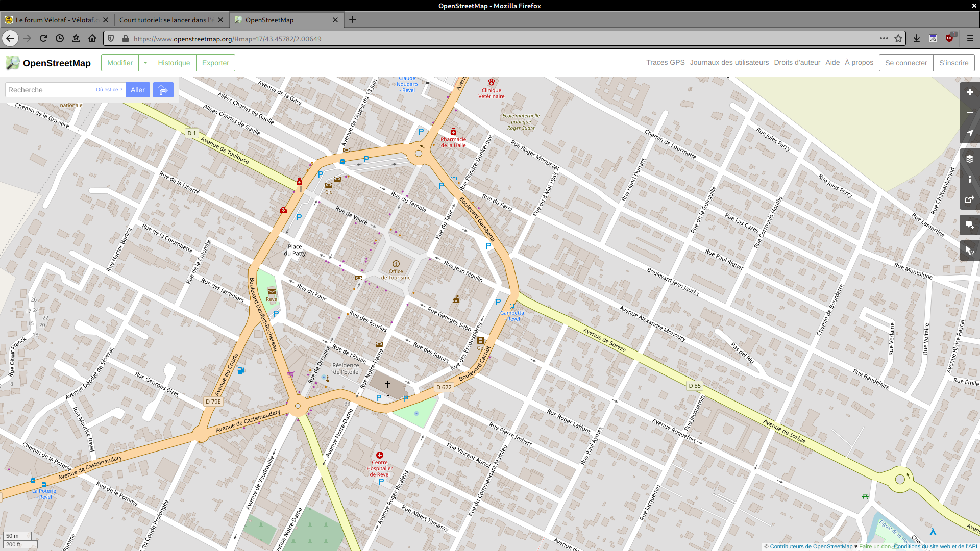The image size is (980, 551).
Task: Bookmark this page with the star
Action: click(x=898, y=38)
